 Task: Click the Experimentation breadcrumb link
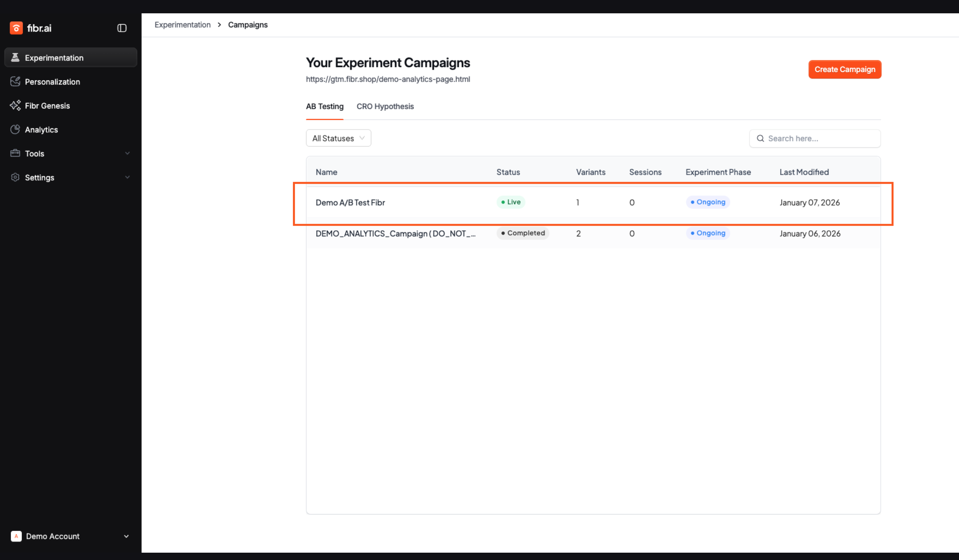click(x=182, y=25)
